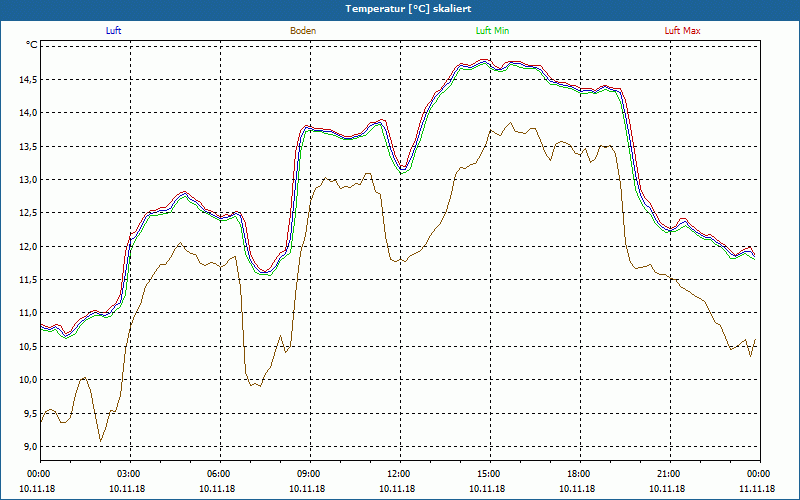This screenshot has height=500, width=800.
Task: Click the 12,5 y-axis value
Action: click(x=29, y=213)
